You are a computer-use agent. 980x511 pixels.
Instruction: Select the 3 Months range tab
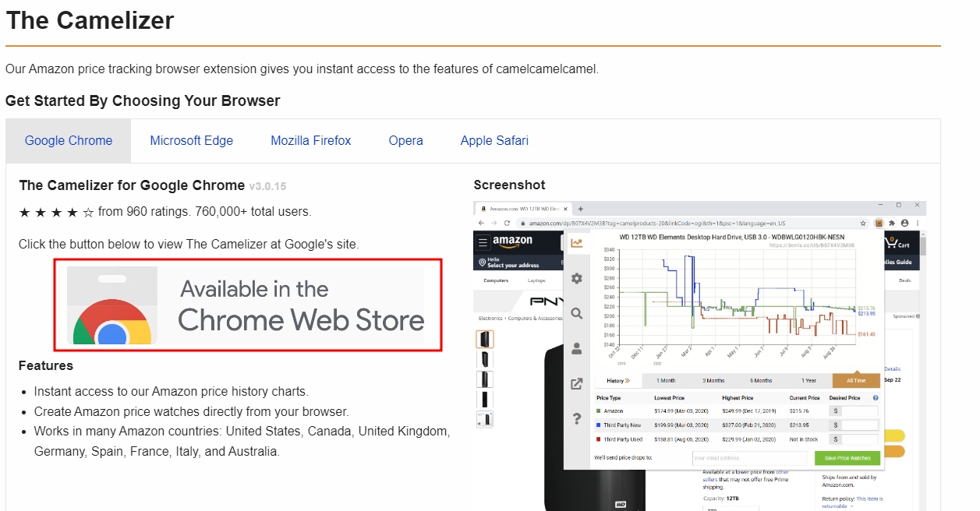[x=713, y=380]
